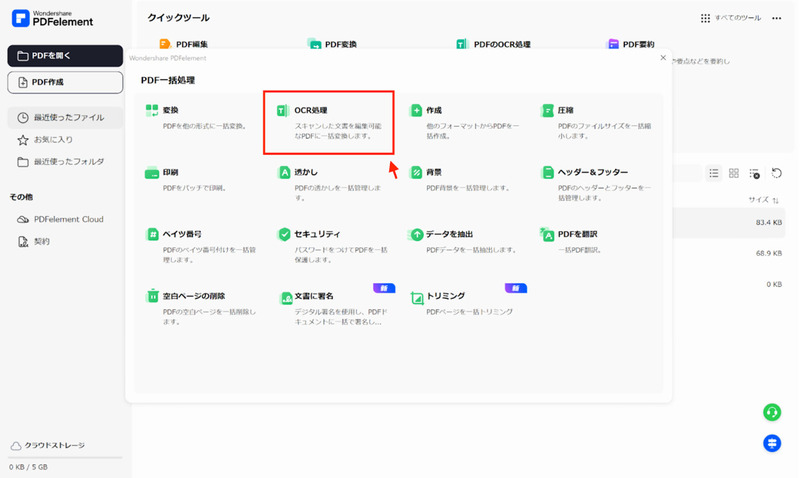Click PDF編集 quick tool
This screenshot has height=478, width=800.
[x=184, y=44]
